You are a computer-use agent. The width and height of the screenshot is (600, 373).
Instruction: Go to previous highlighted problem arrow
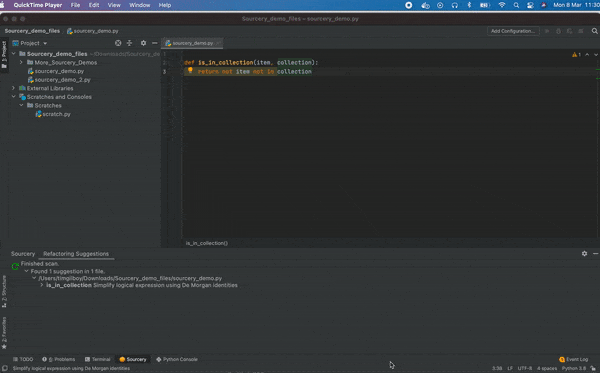click(x=587, y=55)
